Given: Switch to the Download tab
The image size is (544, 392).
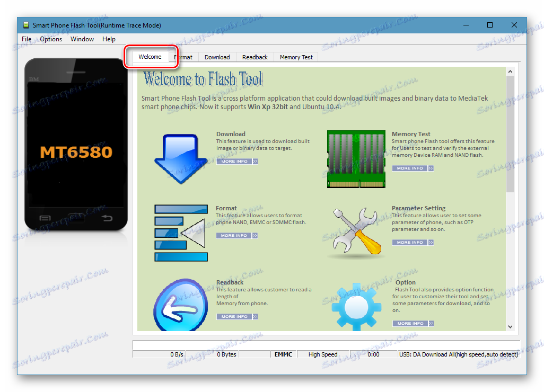Looking at the screenshot, I should pyautogui.click(x=217, y=57).
